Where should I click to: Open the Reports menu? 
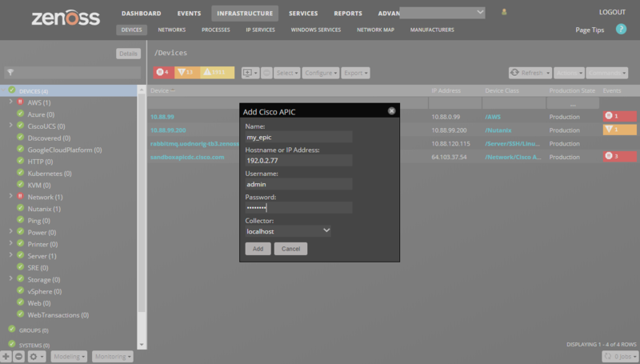pos(348,14)
